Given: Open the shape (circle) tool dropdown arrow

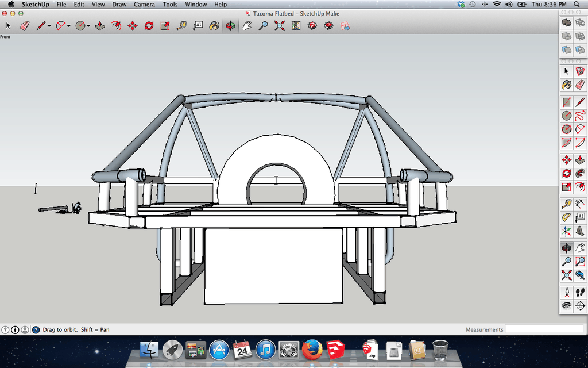Looking at the screenshot, I should tap(88, 26).
